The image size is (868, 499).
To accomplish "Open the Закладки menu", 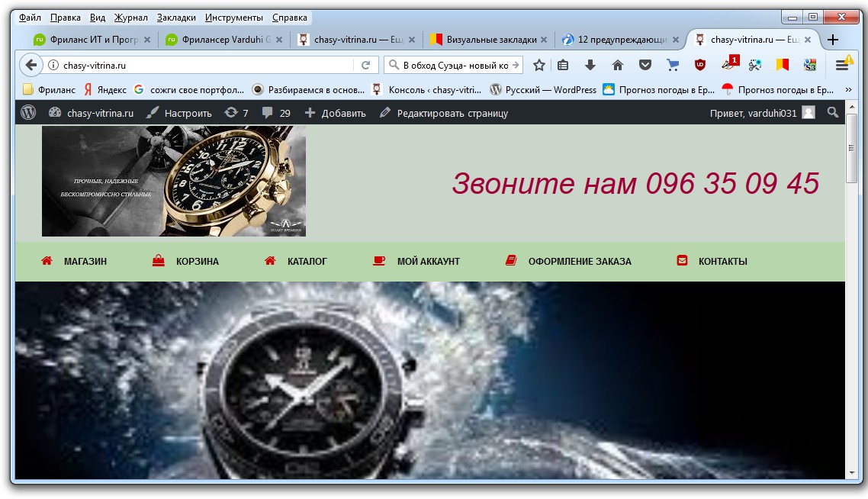I will coord(176,18).
